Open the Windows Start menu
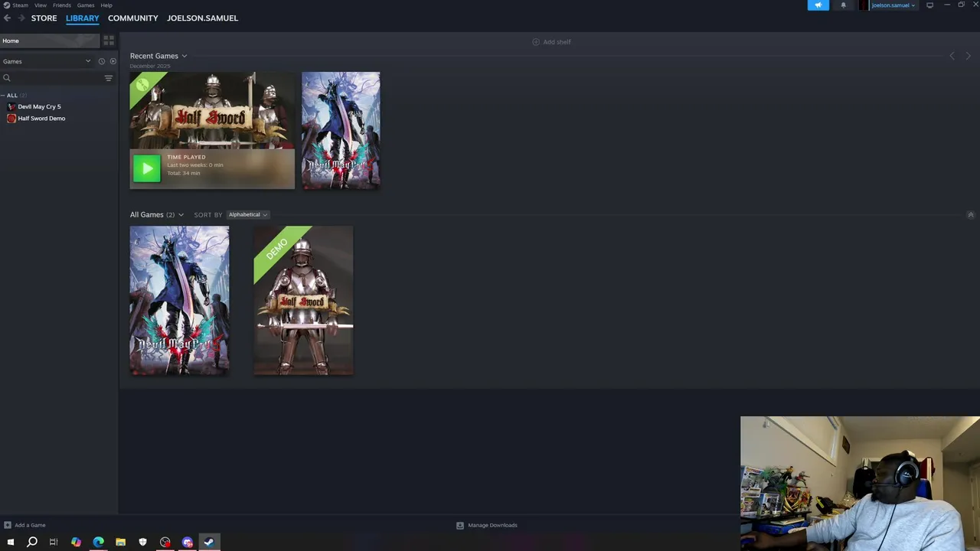Screen dimensions: 980x551 10,542
